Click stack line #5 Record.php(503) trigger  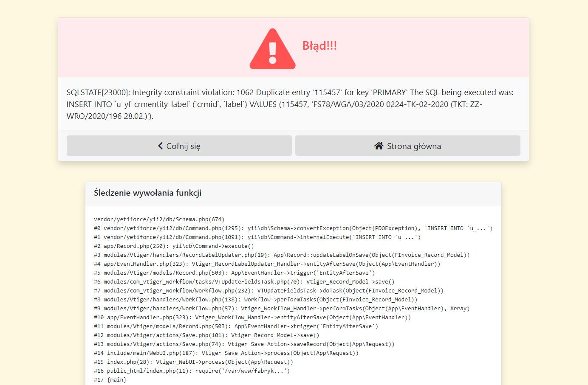coord(235,273)
